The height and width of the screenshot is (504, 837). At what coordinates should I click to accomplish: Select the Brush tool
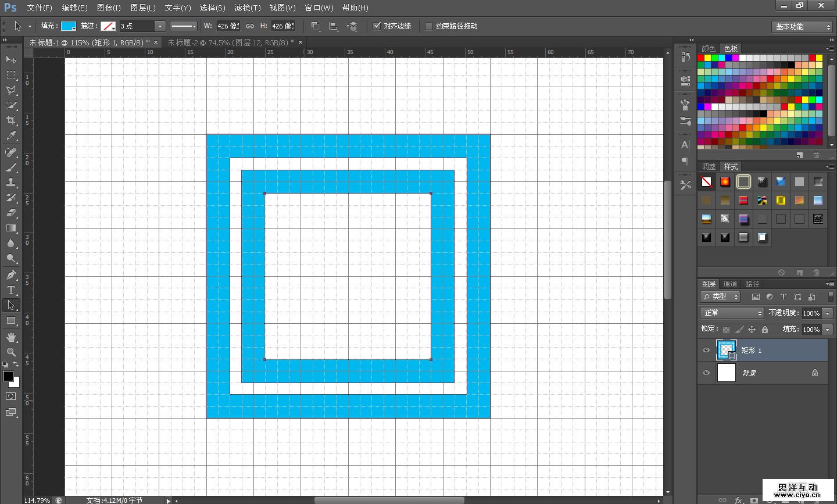(x=11, y=167)
